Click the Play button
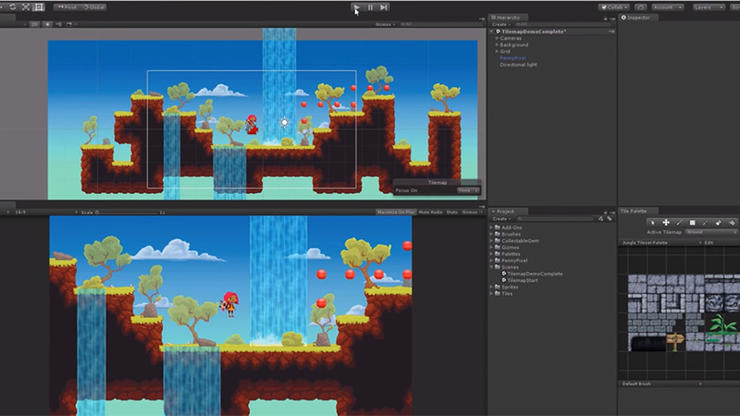This screenshot has width=740, height=416. click(x=356, y=7)
